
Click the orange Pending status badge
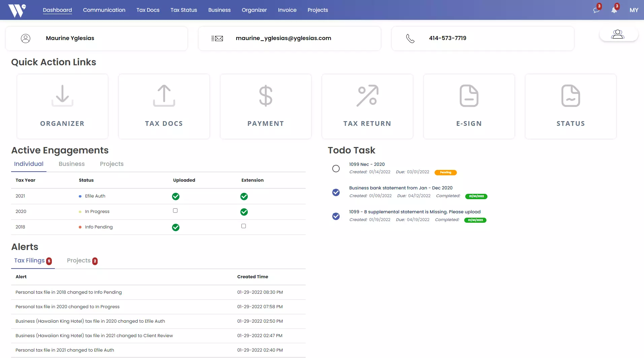coord(445,173)
